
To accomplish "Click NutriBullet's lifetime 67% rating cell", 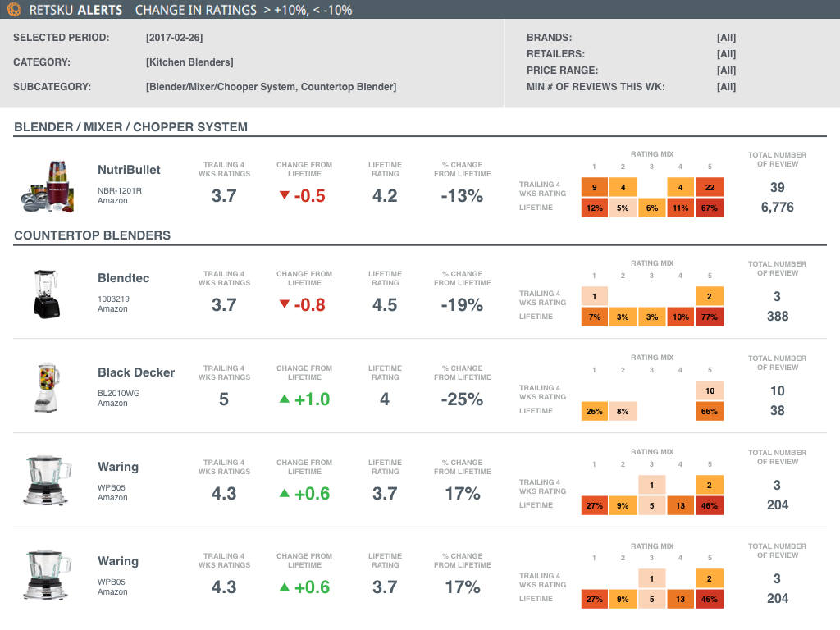I will (710, 208).
